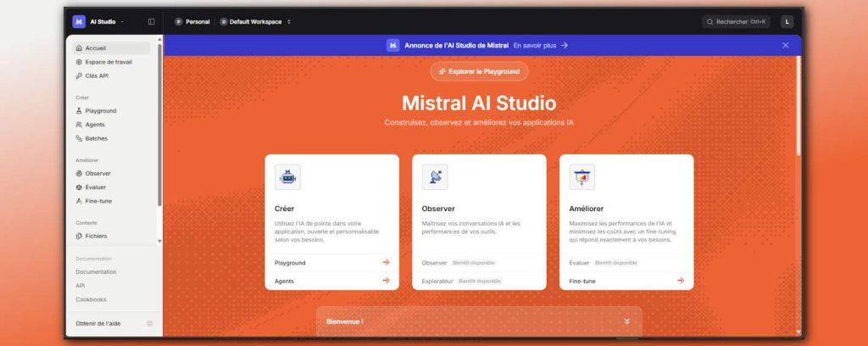Click the arrow in Agents card row
The height and width of the screenshot is (346, 868).
tap(386, 281)
